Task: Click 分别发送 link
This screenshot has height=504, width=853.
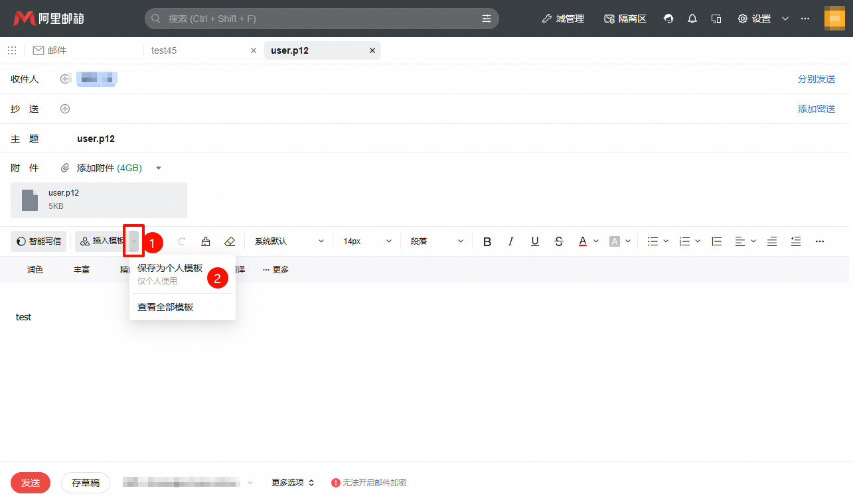Action: pyautogui.click(x=816, y=79)
